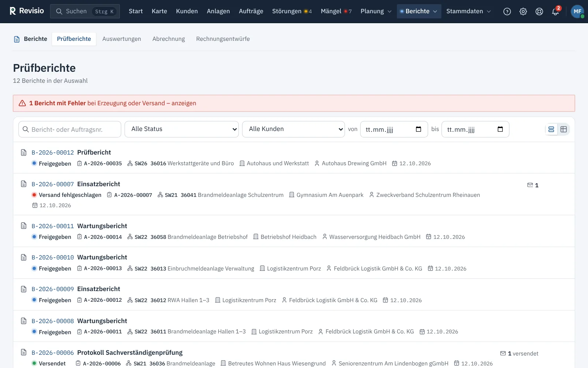Viewport: 588px width, 368px height.
Task: Expand the Berichte navigation menu
Action: point(419,11)
